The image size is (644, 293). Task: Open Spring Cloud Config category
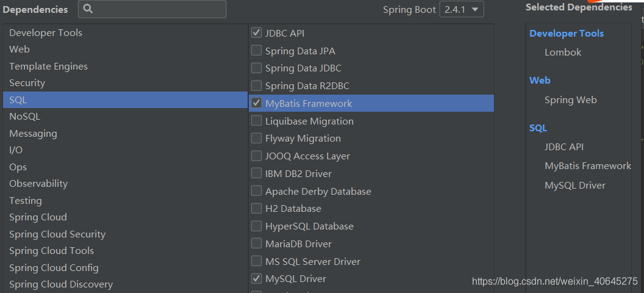pos(125,268)
